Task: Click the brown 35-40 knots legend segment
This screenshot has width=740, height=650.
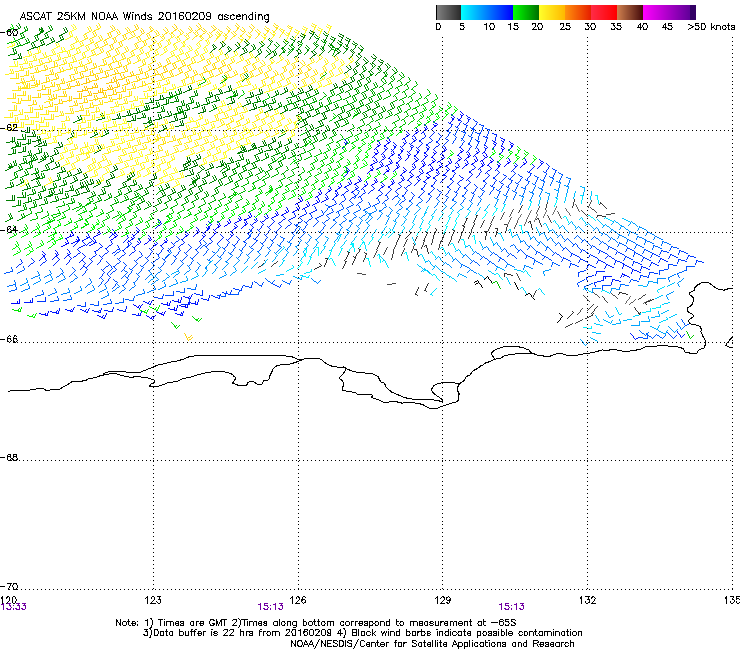Action: [630, 12]
